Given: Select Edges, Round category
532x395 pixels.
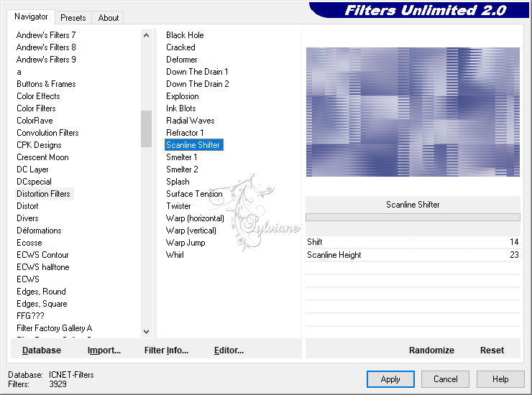Looking at the screenshot, I should click(x=42, y=292).
